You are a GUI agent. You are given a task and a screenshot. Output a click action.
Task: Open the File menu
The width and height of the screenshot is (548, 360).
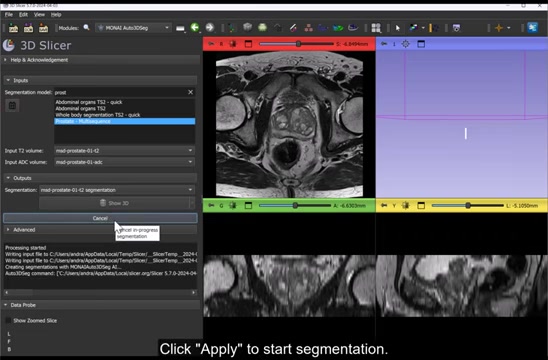9,15
